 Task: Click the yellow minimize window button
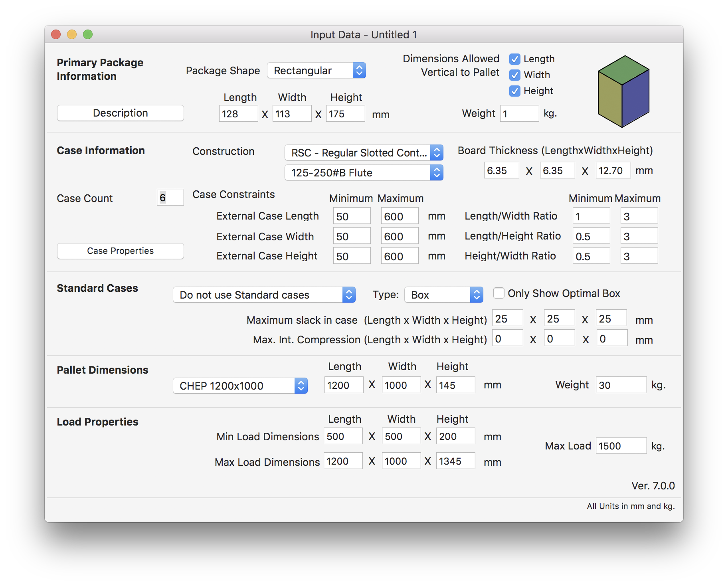pyautogui.click(x=72, y=35)
